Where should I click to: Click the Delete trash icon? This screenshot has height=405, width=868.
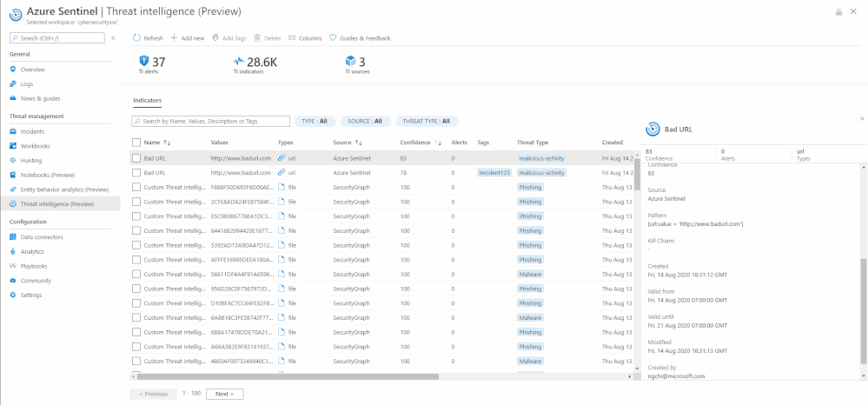pyautogui.click(x=257, y=37)
